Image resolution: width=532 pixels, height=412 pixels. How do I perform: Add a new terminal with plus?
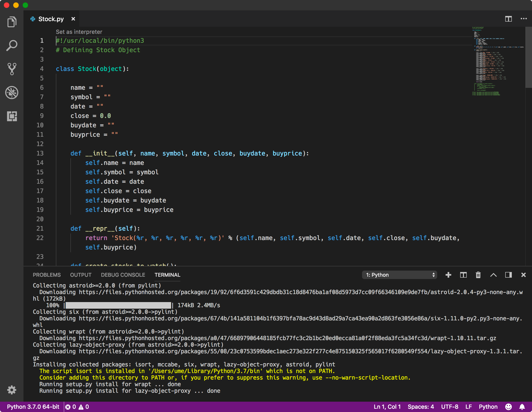tap(448, 275)
